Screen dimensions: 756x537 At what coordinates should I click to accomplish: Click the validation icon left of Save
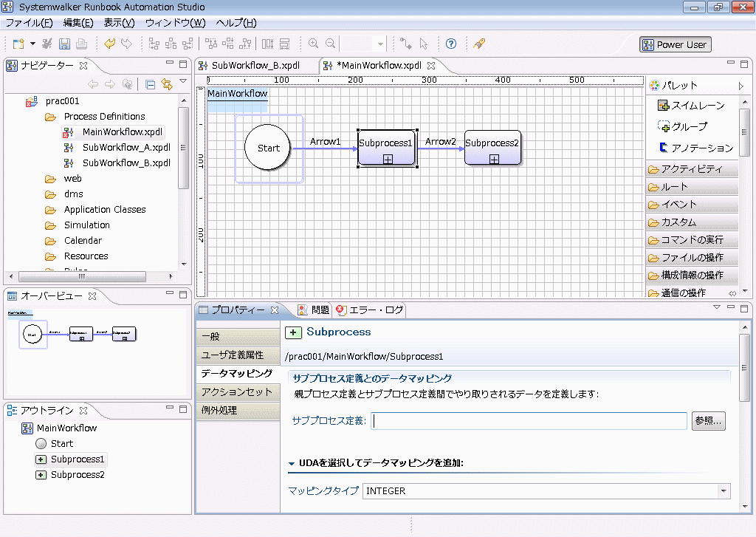click(47, 44)
